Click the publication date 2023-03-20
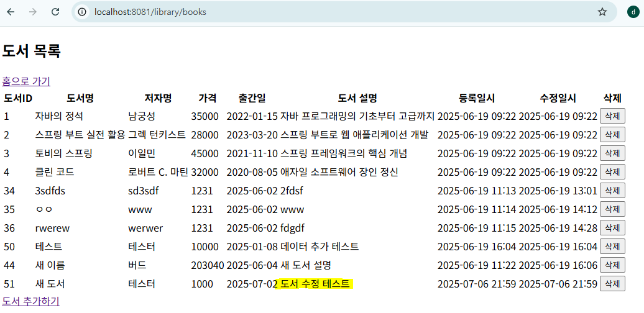Screen dimensions: 644x313 [252, 135]
